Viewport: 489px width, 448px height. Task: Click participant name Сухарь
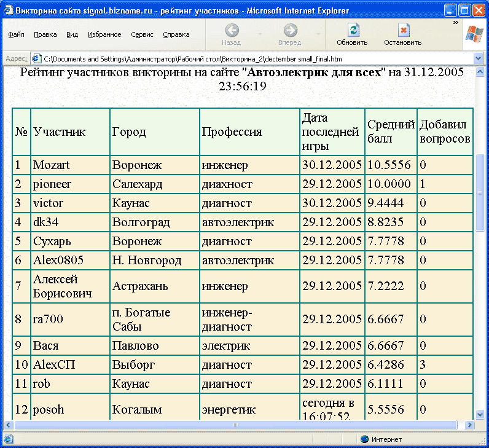[52, 241]
